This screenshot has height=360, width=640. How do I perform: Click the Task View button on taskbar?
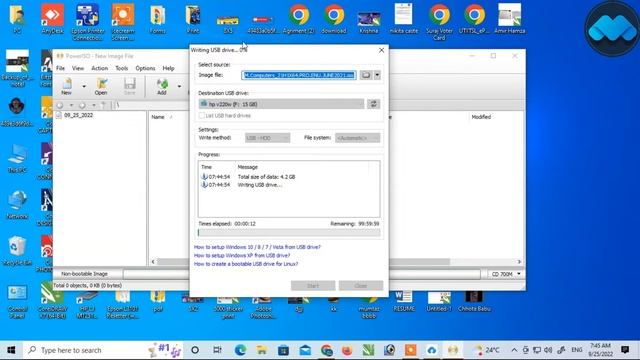pos(218,350)
